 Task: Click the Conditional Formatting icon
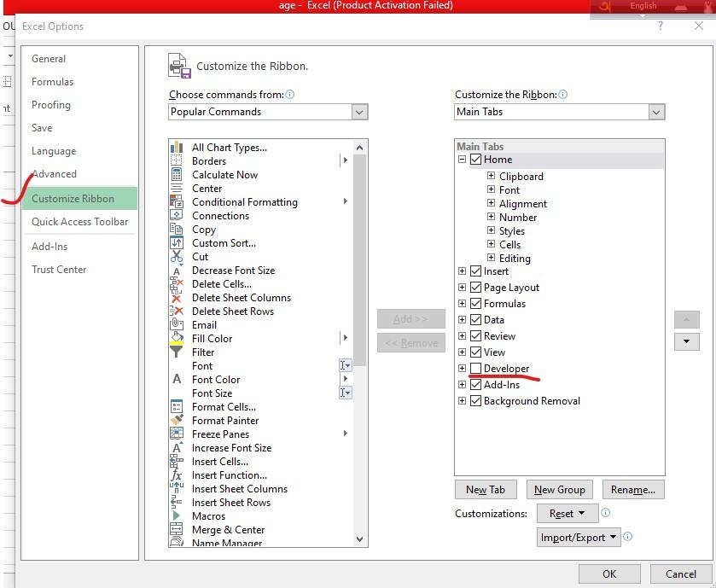pos(177,202)
